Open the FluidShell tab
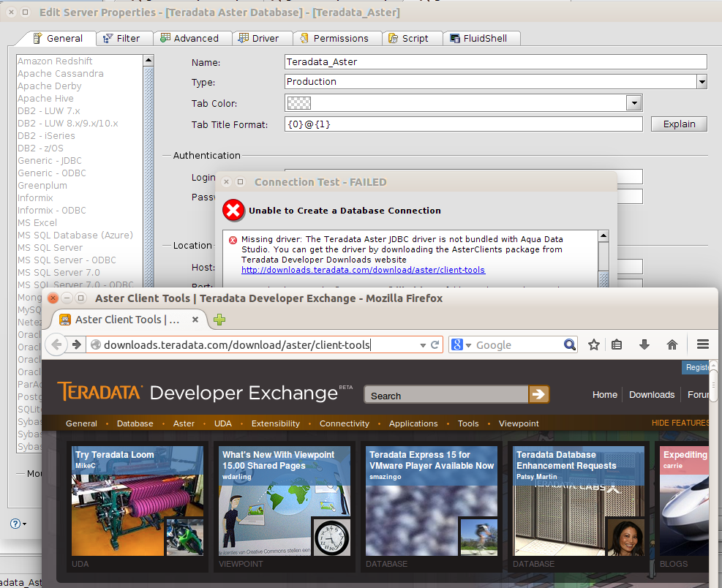 point(481,38)
